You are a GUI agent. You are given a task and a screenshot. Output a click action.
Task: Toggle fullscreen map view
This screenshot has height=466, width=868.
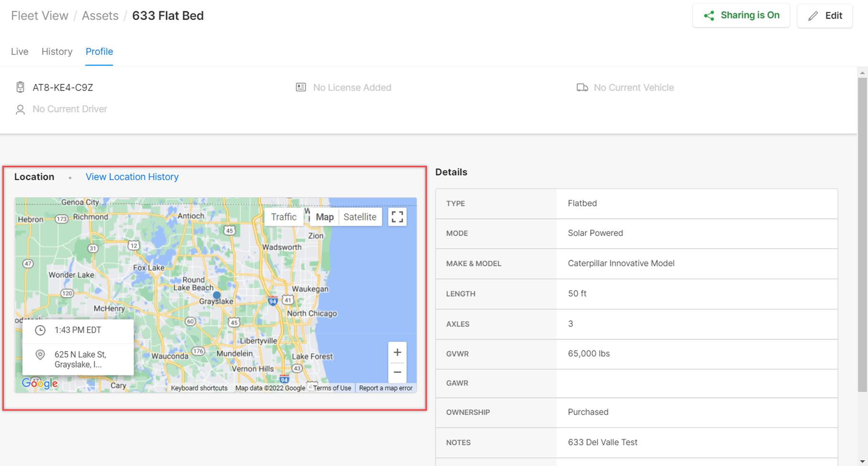(397, 217)
